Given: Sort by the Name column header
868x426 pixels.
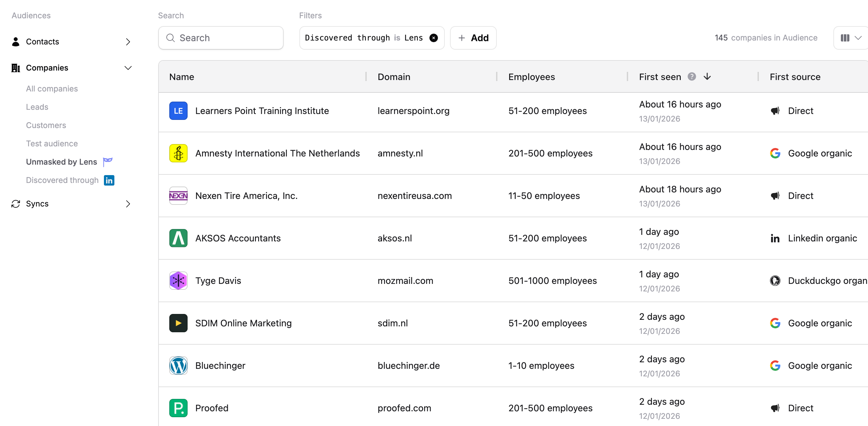Looking at the screenshot, I should point(182,77).
